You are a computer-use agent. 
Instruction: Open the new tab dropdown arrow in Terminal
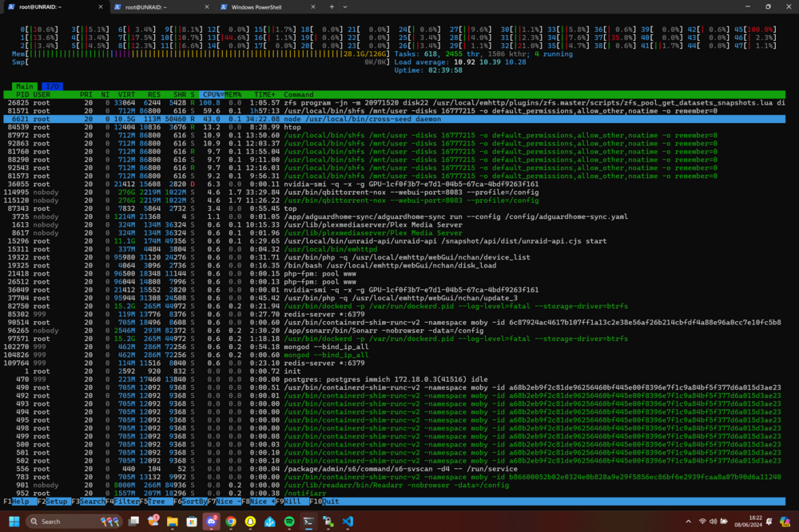tap(345, 6)
